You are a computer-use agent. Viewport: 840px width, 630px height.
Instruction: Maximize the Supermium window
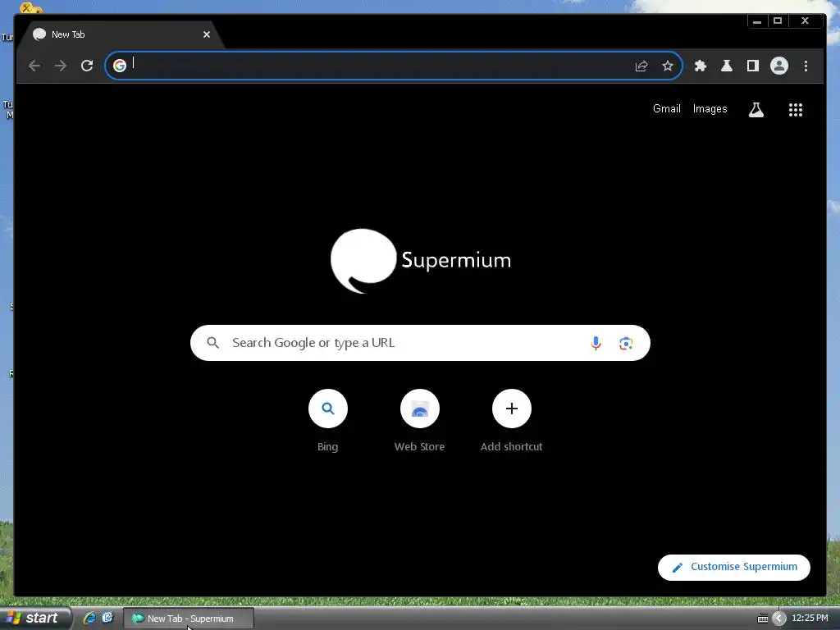click(x=778, y=21)
